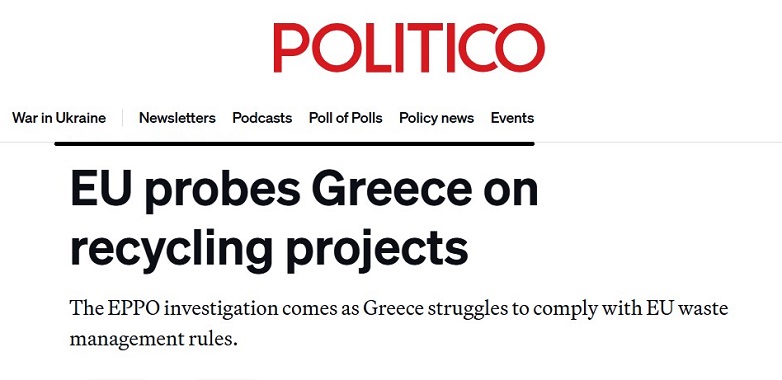
Task: Click the word Greece in the headline
Action: (x=392, y=190)
